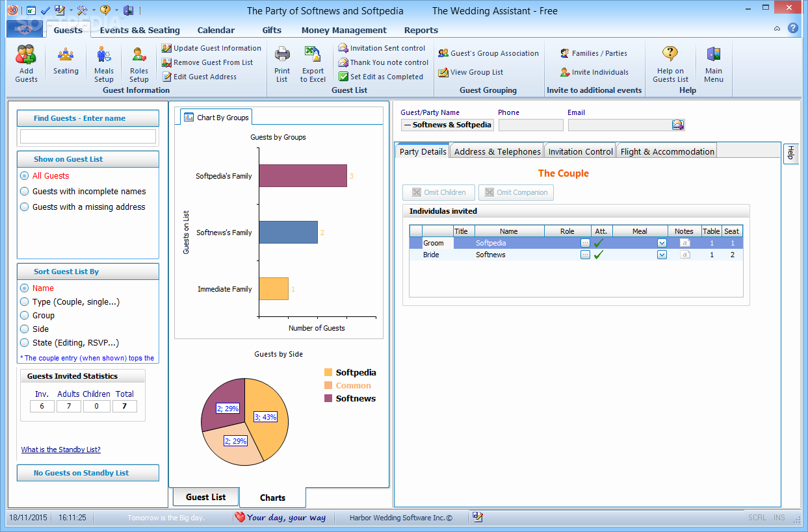Screen dimensions: 808x532
Task: Select Guests with a missing address
Action: coord(25,207)
